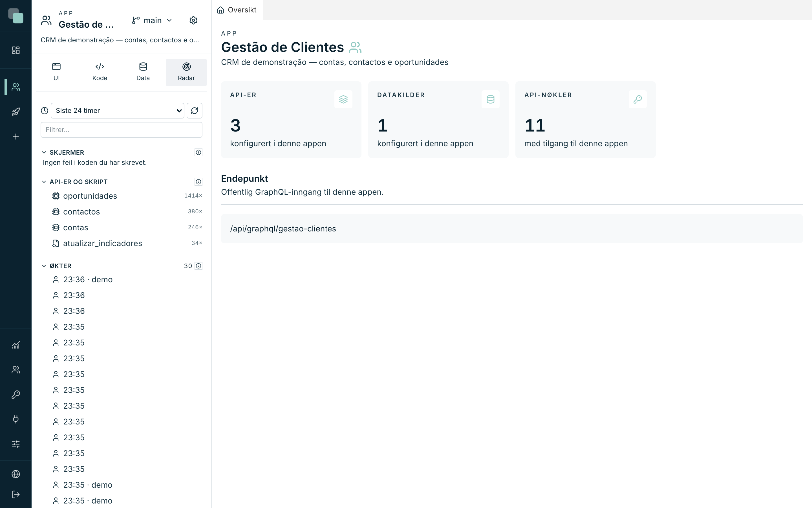The image size is (812, 508).
Task: Click users icon next to app title
Action: [x=355, y=47]
